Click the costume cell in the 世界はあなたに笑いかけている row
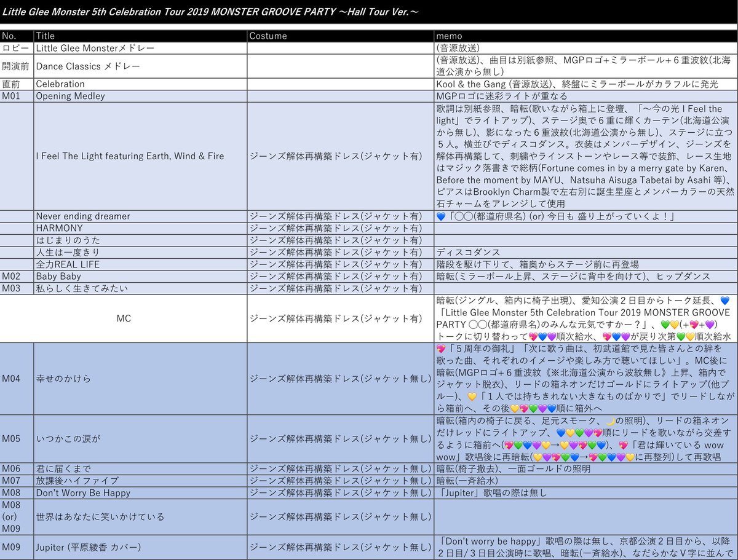 tap(341, 517)
